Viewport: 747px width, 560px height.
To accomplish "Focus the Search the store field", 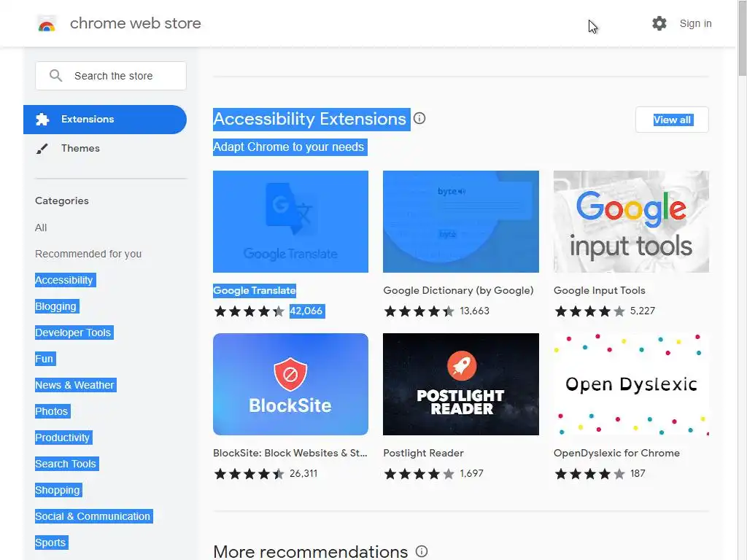I will coord(111,76).
